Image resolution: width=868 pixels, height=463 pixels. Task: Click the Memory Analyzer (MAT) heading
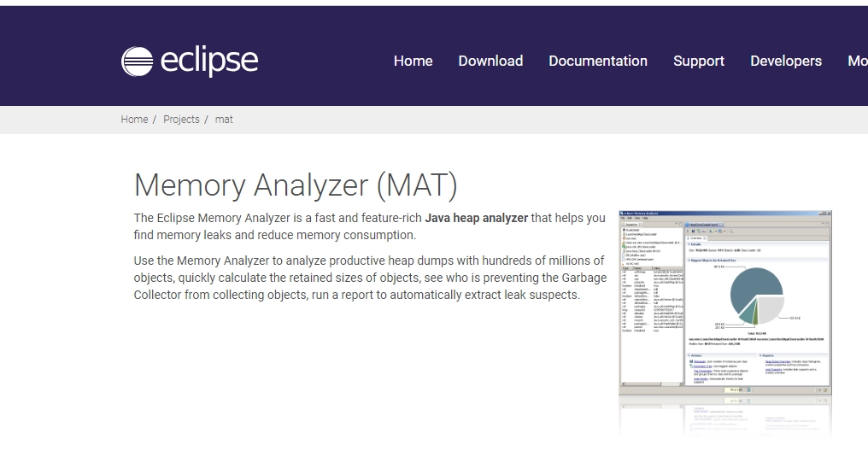point(296,185)
